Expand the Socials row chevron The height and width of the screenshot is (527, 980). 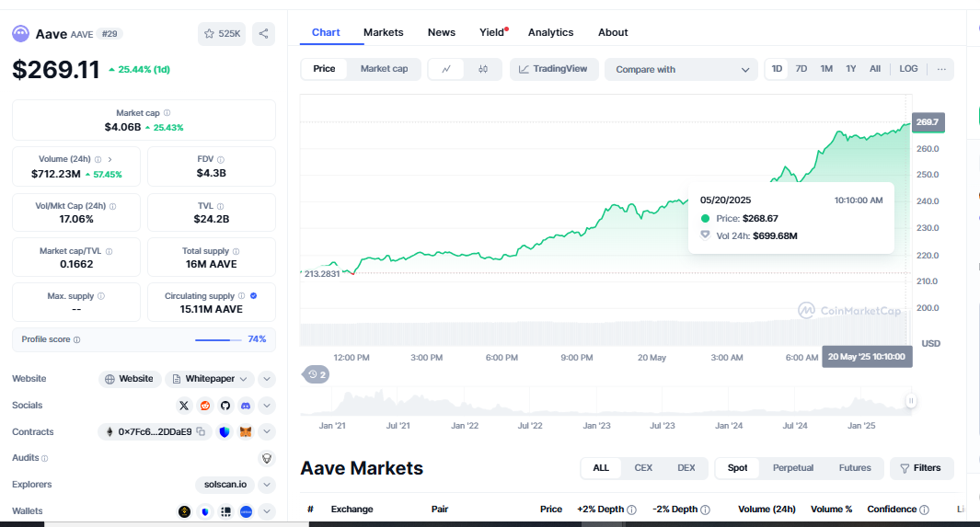(267, 406)
